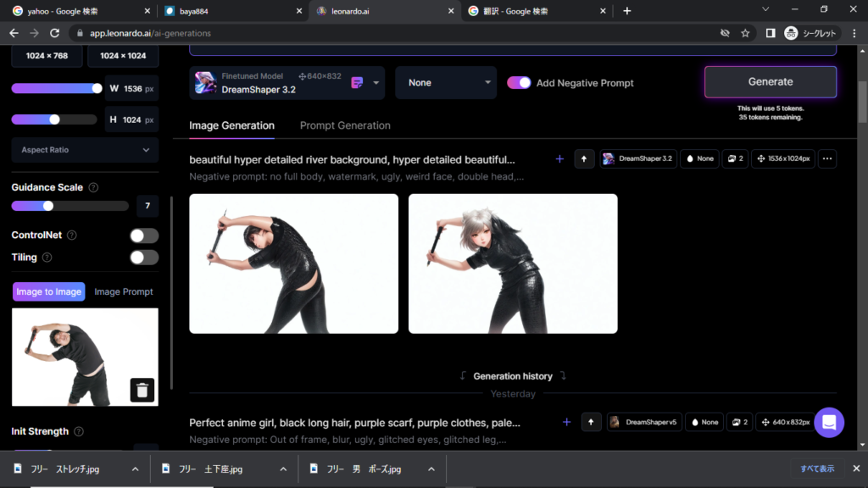The height and width of the screenshot is (488, 868).
Task: Click the plus icon beside river prompt
Action: 559,158
